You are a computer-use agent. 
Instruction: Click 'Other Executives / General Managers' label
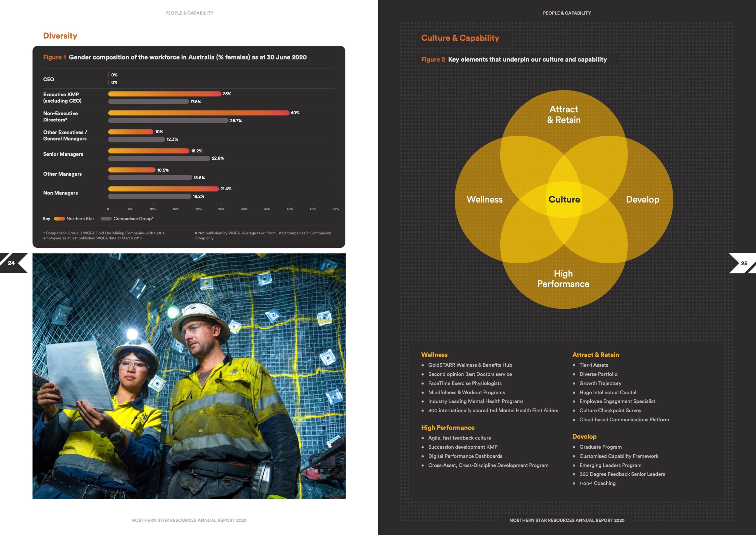tap(65, 136)
